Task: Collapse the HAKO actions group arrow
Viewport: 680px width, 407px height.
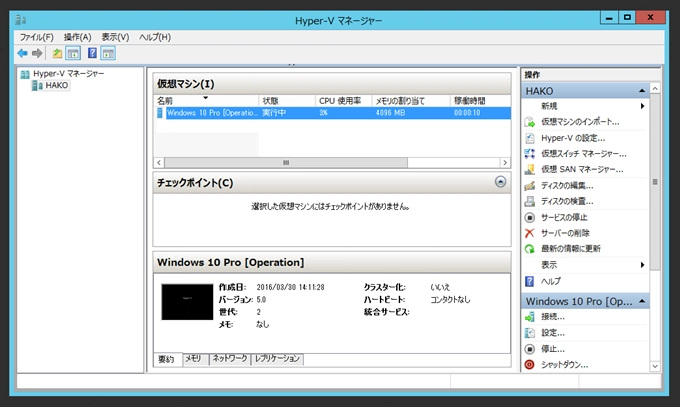Action: pos(642,91)
